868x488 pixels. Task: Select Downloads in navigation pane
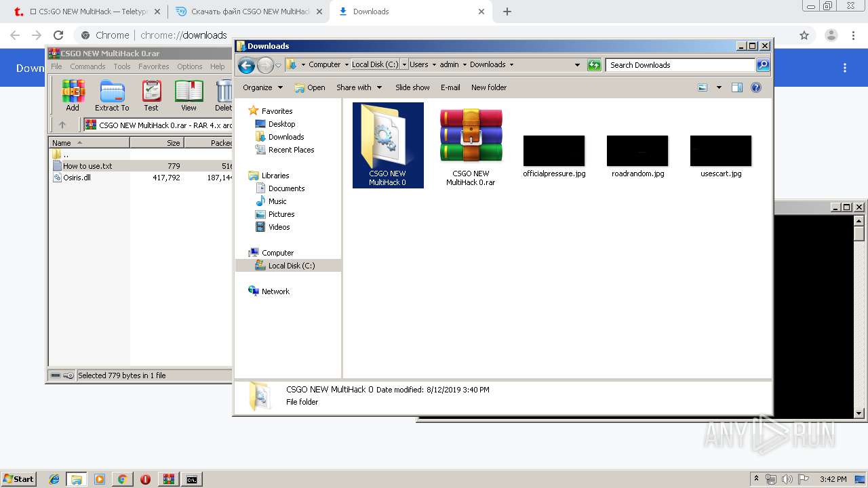(x=279, y=137)
